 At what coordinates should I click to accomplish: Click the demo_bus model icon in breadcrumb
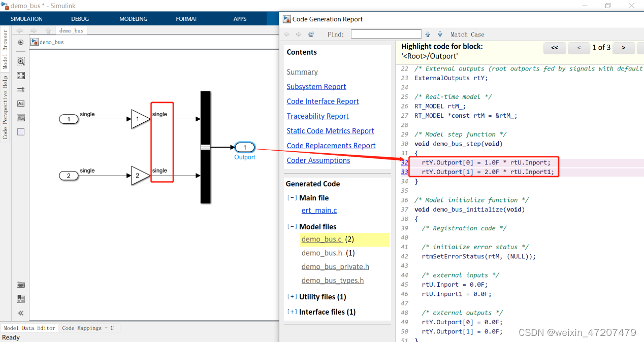click(35, 42)
